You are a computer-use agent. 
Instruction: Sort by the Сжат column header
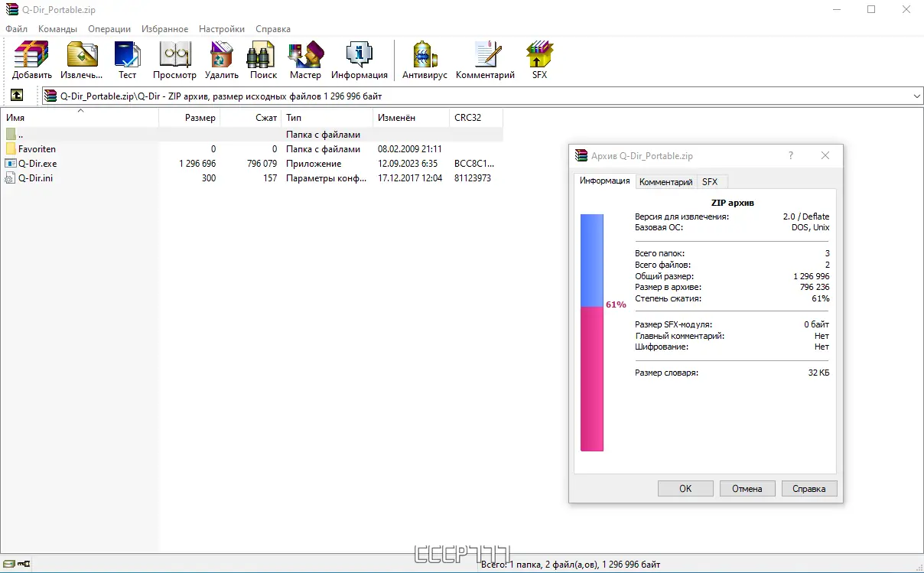pyautogui.click(x=250, y=118)
